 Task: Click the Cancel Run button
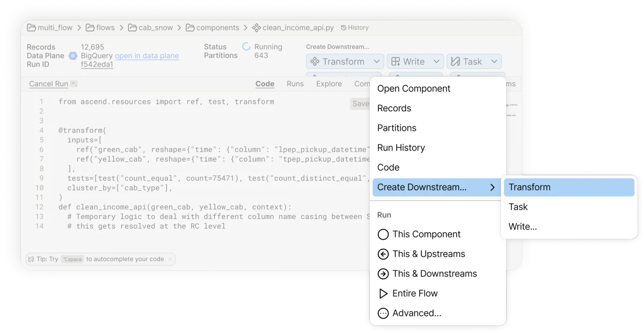(49, 84)
